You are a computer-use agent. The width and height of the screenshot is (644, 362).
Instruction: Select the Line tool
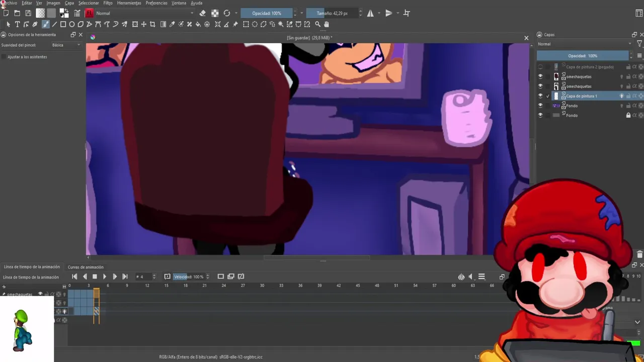pyautogui.click(x=54, y=24)
